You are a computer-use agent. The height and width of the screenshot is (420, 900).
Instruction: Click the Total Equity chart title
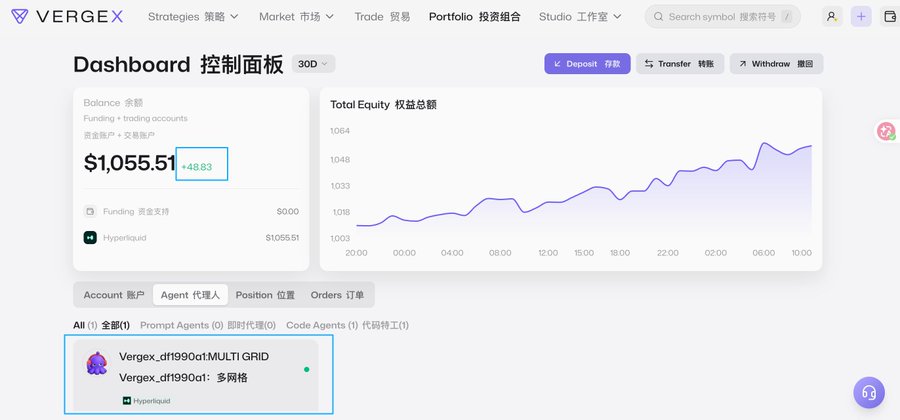pos(383,105)
